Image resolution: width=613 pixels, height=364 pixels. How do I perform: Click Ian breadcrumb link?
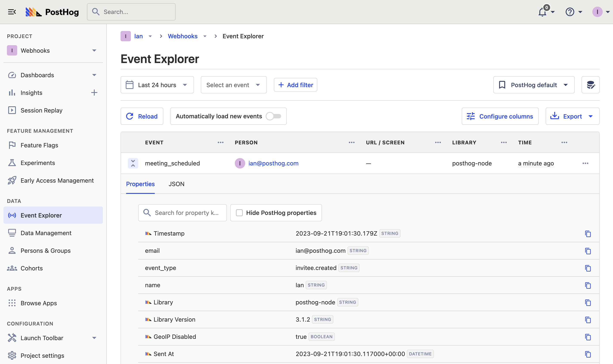point(138,36)
